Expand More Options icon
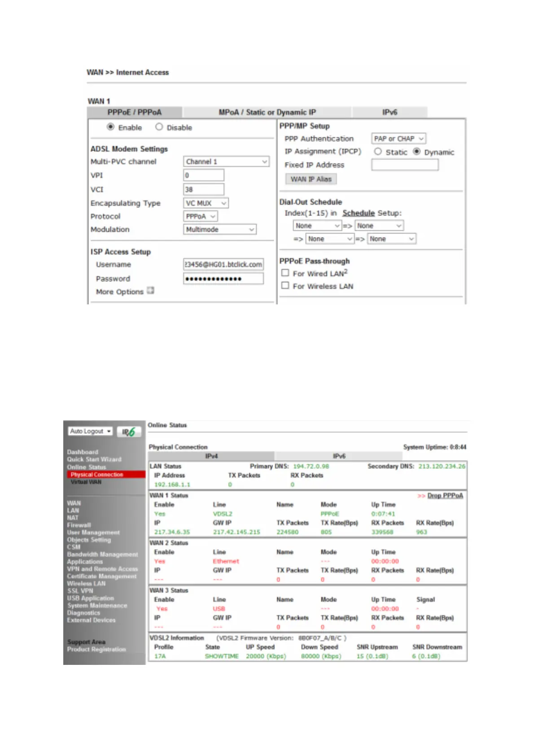The width and height of the screenshot is (534, 756). click(x=151, y=290)
